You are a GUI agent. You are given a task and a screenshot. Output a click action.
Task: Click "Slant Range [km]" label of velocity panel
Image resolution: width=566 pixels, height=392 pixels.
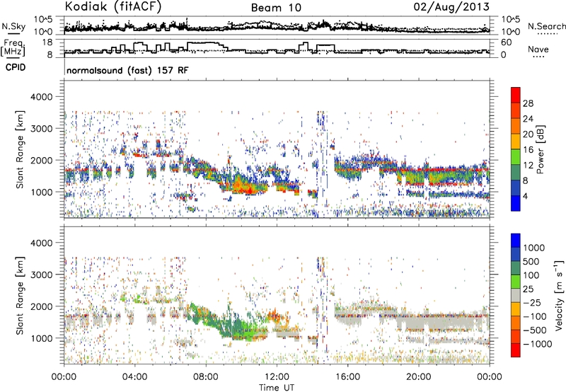click(20, 296)
